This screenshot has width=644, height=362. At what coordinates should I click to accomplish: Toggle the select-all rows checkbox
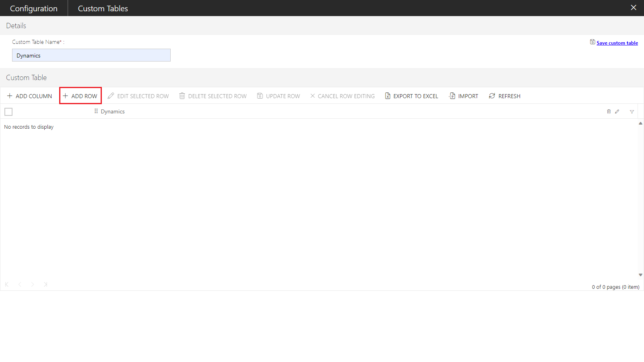pos(8,112)
